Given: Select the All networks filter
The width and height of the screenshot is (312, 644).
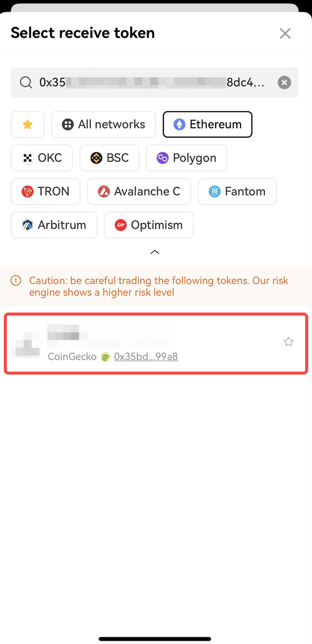Looking at the screenshot, I should click(x=103, y=124).
